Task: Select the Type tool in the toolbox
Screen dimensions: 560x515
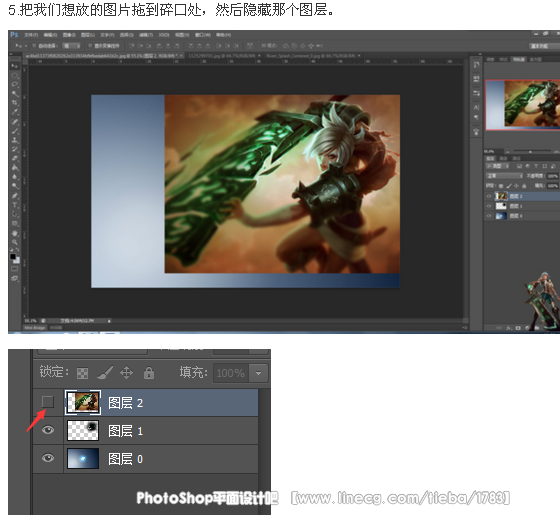Action: coord(14,205)
